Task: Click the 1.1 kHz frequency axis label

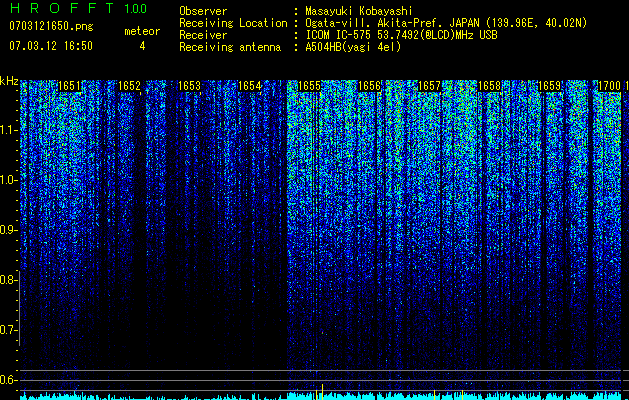Action: pyautogui.click(x=7, y=130)
